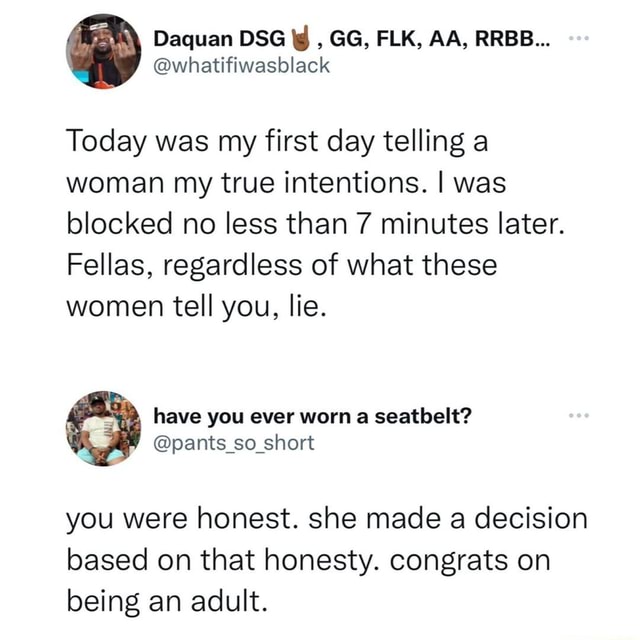
Task: Click the line 'Today was my first day telling a'
Action: (278, 142)
